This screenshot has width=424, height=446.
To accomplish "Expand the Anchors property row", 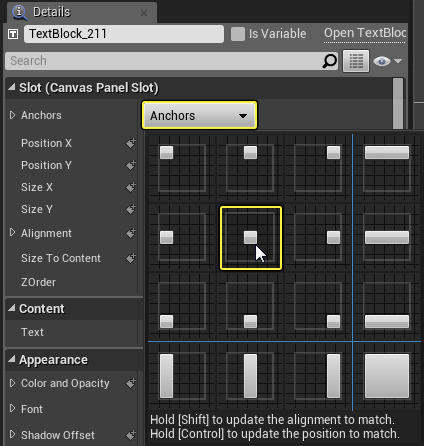I will (x=12, y=115).
